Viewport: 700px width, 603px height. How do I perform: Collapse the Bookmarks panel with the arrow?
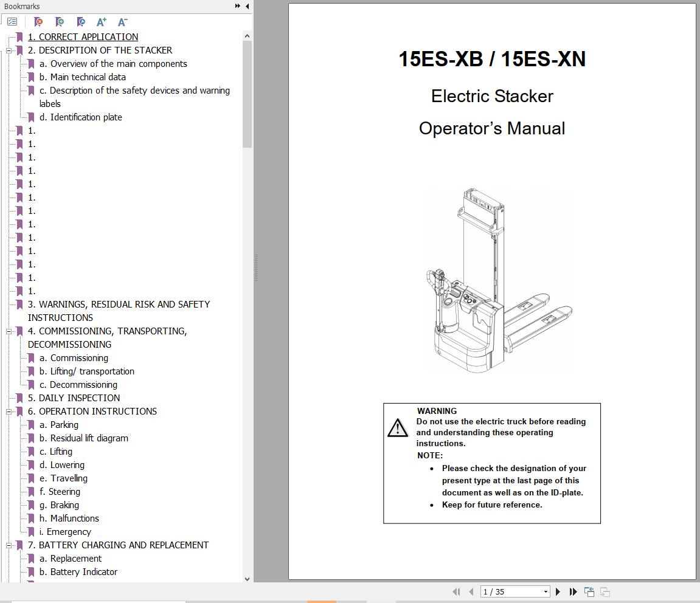tap(247, 6)
